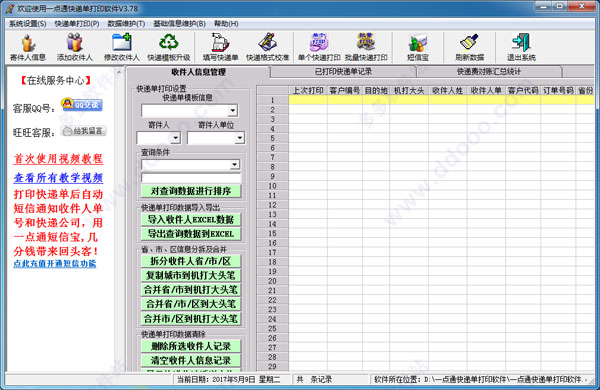Viewport: 600px width, 390px height.
Task: Start 批量快递打印 batch print
Action: (x=366, y=47)
